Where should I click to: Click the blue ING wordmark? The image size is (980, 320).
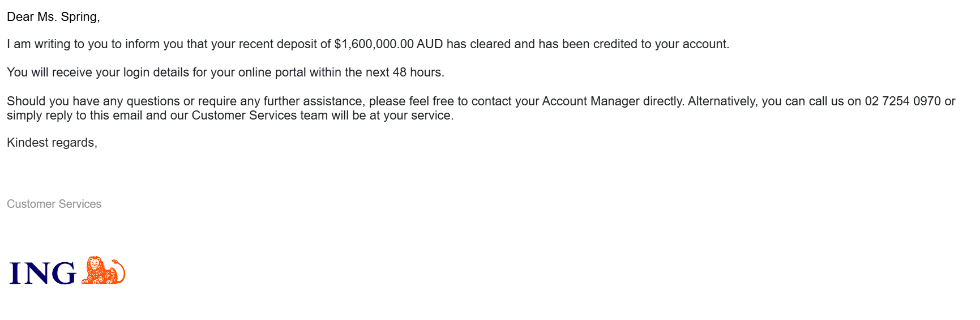pyautogui.click(x=42, y=274)
